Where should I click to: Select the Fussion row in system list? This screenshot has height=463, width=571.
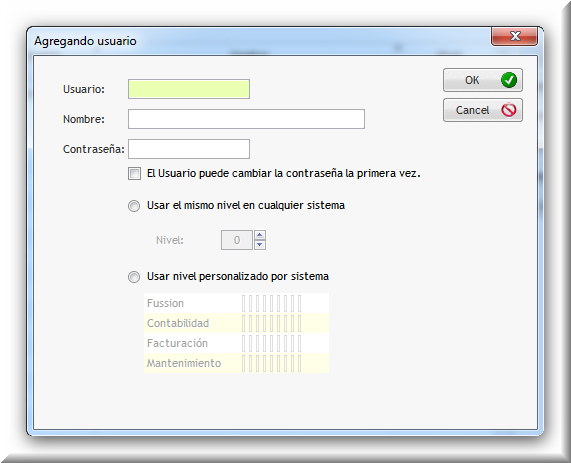236,303
